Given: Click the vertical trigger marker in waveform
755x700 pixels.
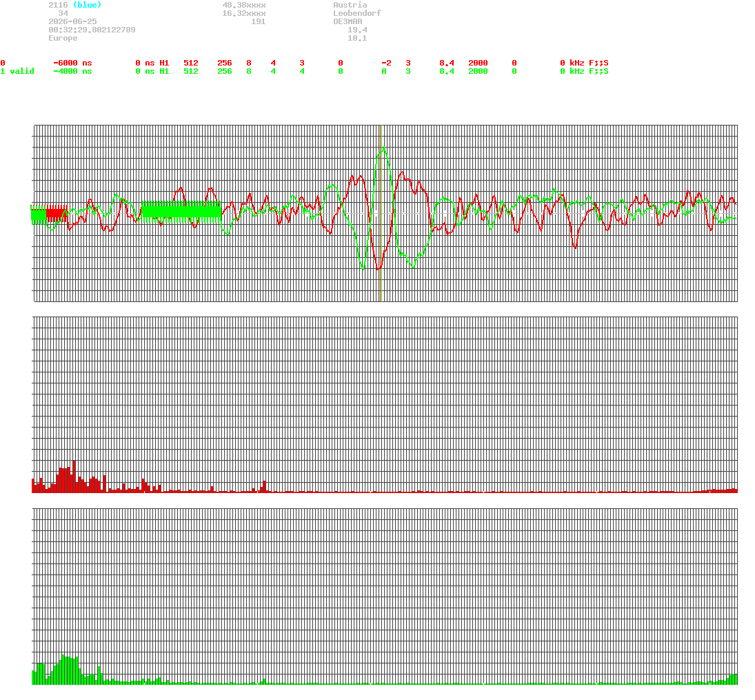Looking at the screenshot, I should tap(381, 213).
